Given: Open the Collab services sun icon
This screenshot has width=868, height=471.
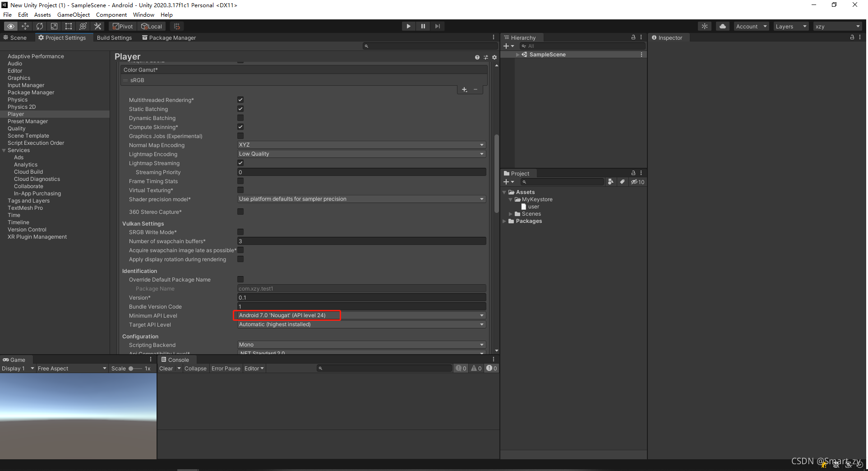Looking at the screenshot, I should (705, 26).
